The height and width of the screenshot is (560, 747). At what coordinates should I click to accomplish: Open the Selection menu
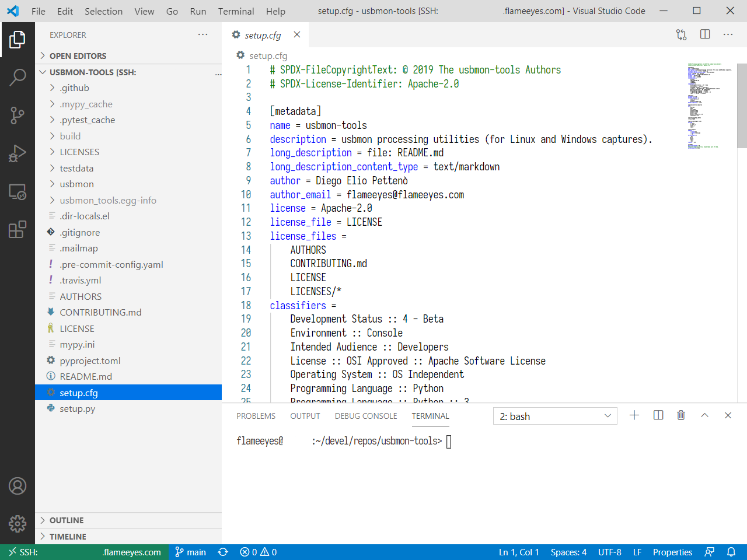click(103, 11)
